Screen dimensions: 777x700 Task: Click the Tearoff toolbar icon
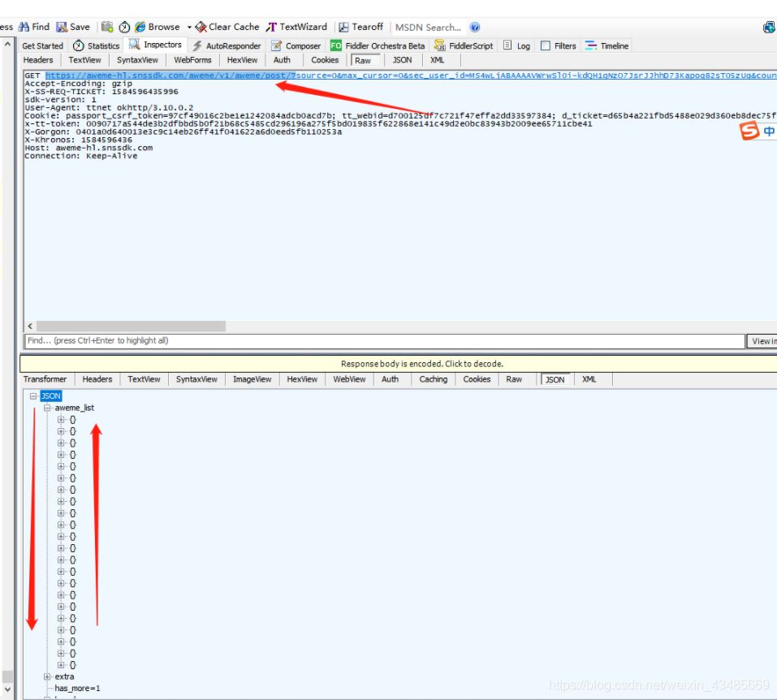360,27
